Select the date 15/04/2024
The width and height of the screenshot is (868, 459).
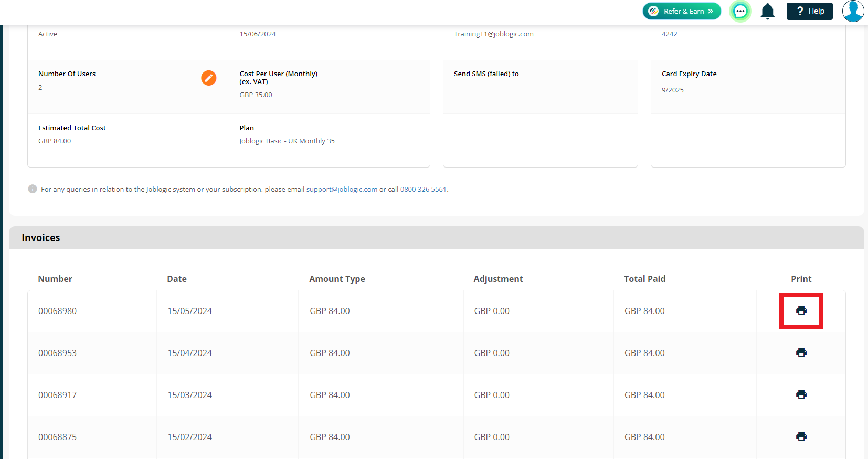pyautogui.click(x=189, y=353)
